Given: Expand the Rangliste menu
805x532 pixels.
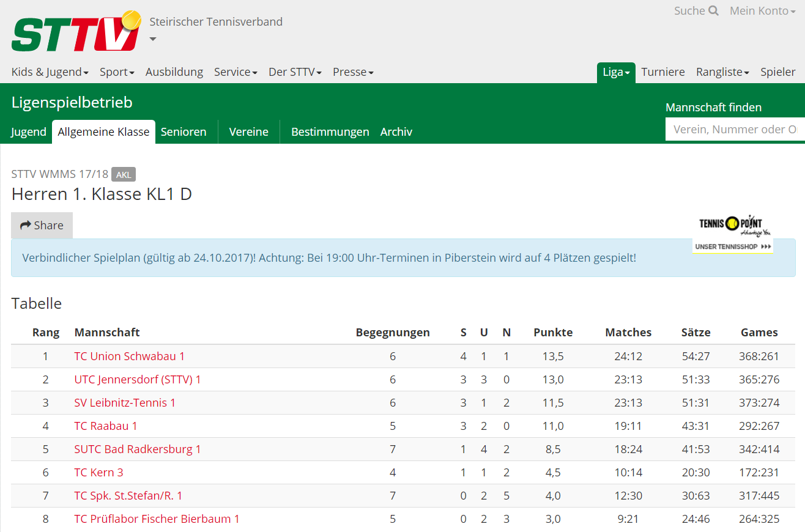Looking at the screenshot, I should point(722,72).
